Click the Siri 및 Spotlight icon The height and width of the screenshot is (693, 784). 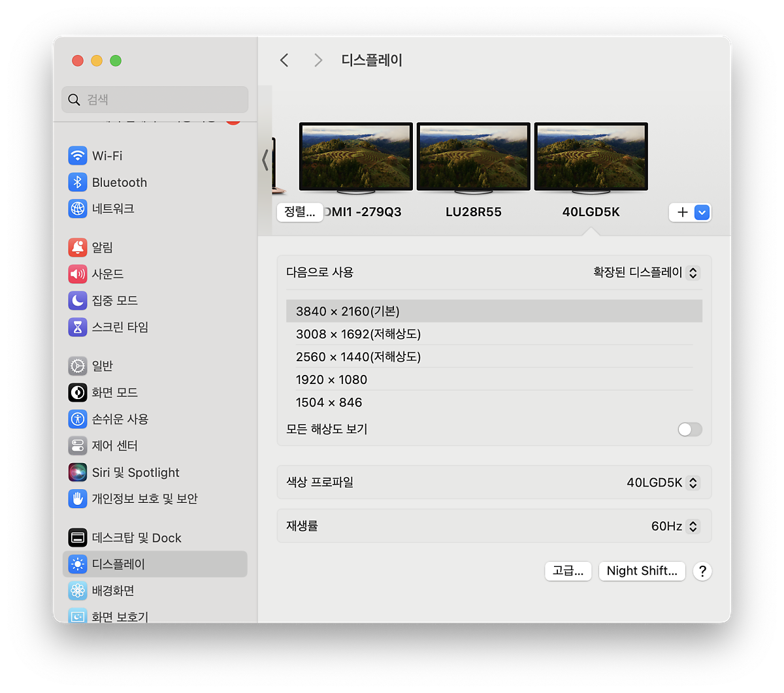(x=78, y=472)
